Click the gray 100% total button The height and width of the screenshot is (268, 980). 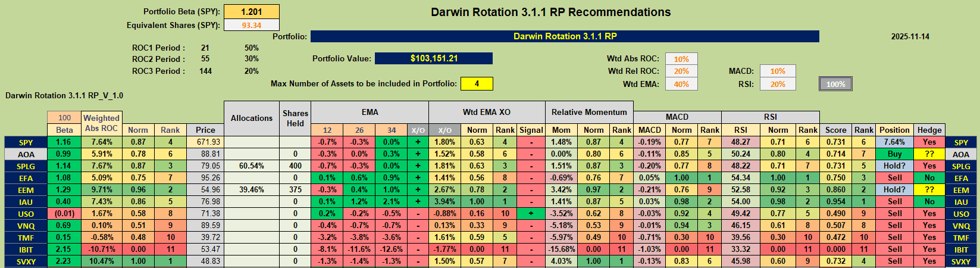coord(835,84)
